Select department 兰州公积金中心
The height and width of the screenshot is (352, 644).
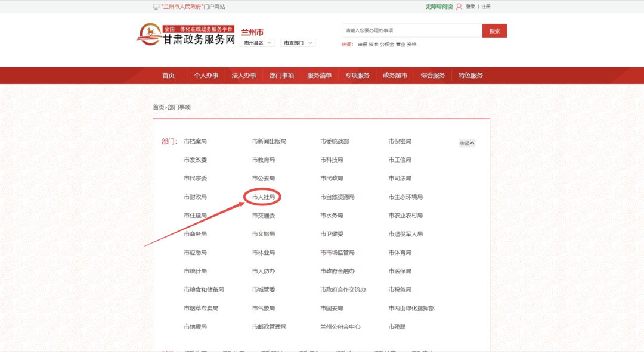[340, 326]
